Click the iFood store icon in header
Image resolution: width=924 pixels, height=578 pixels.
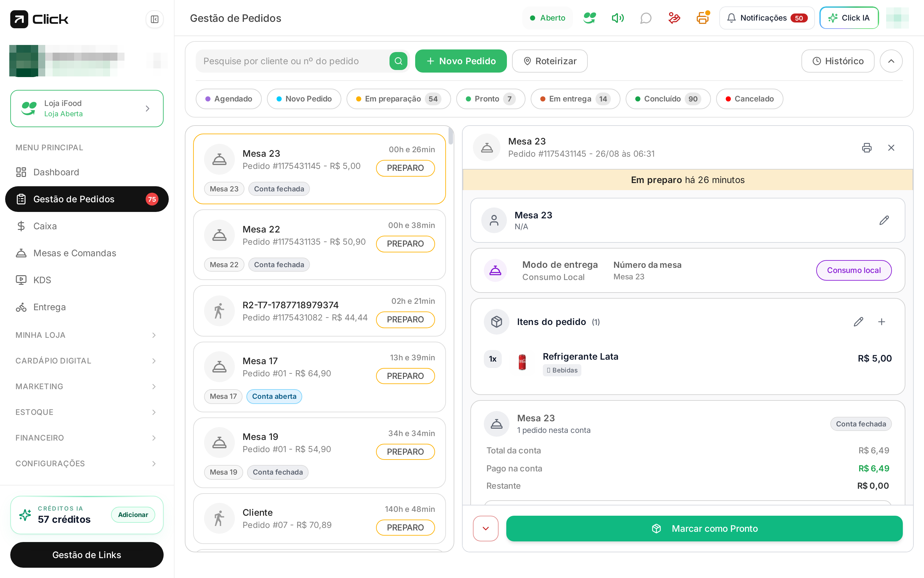pos(589,18)
